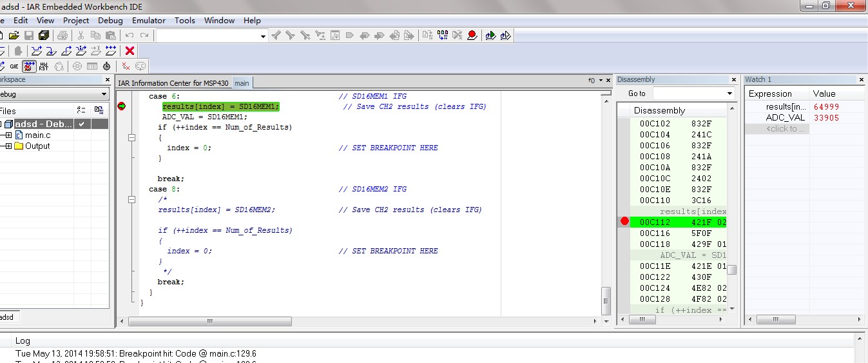
Task: Open the Edit menu
Action: tap(21, 20)
